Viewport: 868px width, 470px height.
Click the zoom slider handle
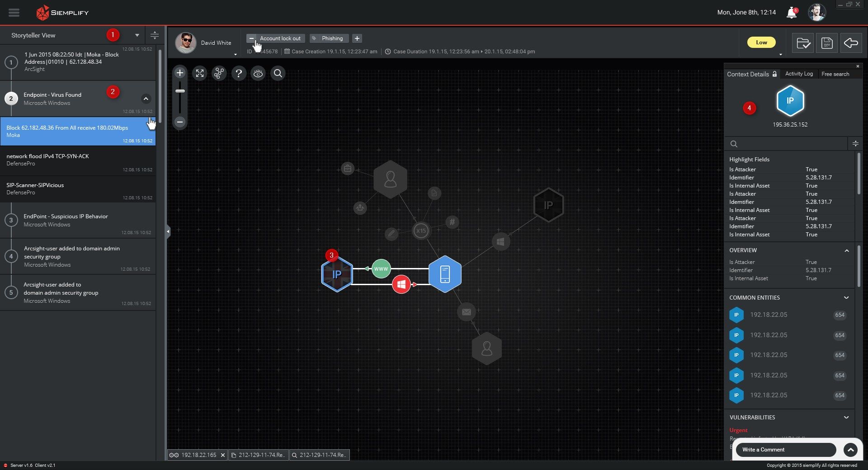(180, 91)
